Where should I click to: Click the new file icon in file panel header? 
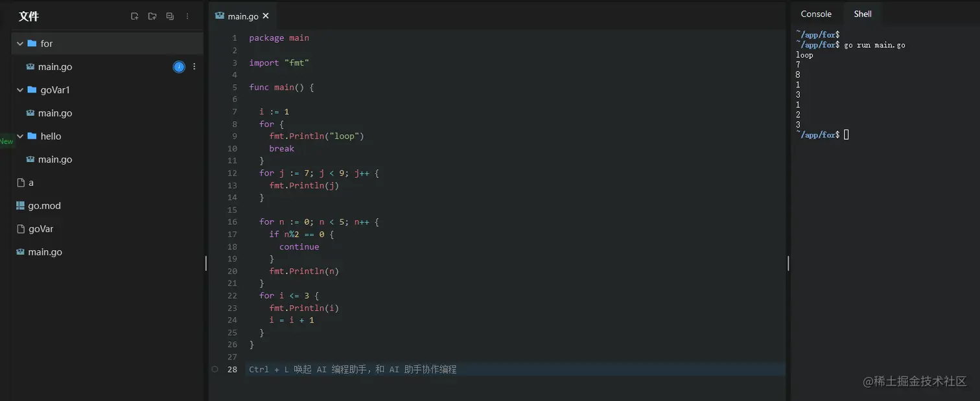[x=135, y=16]
